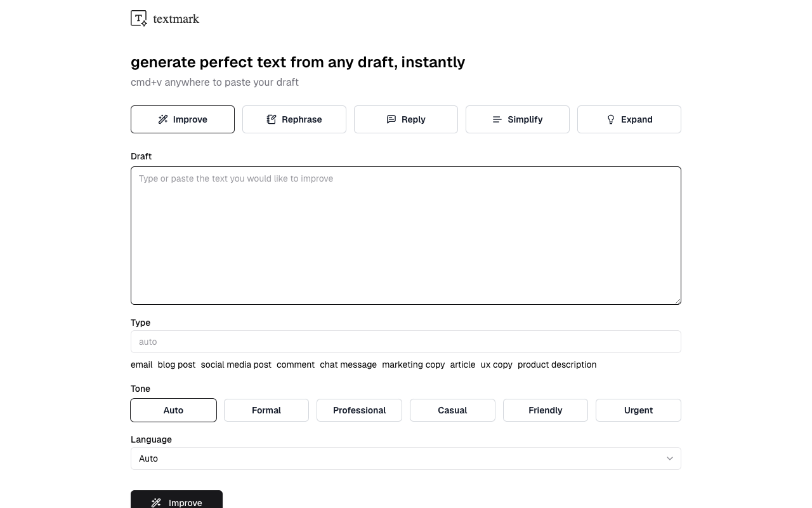Pick the social media post suggestion
The width and height of the screenshot is (812, 508).
[236, 364]
